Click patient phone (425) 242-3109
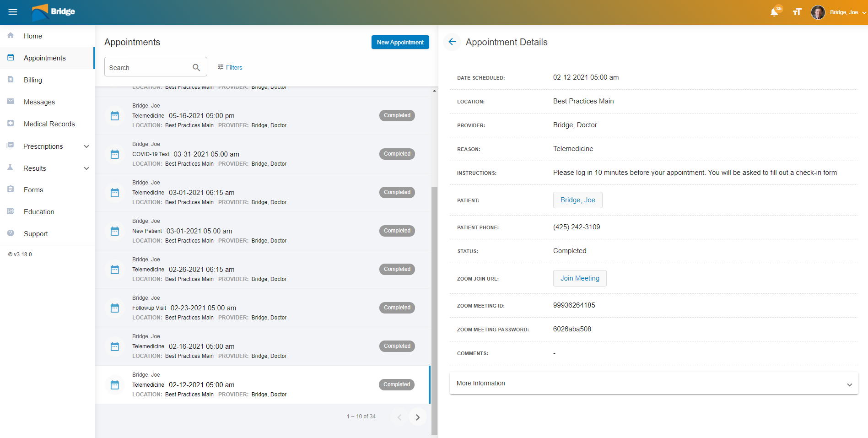The height and width of the screenshot is (438, 868). (577, 227)
